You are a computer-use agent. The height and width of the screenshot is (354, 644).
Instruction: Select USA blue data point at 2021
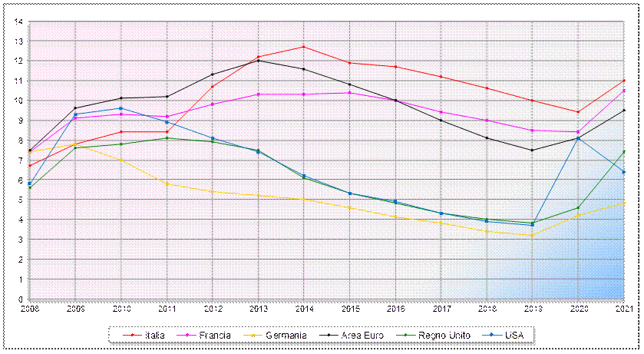pos(624,172)
